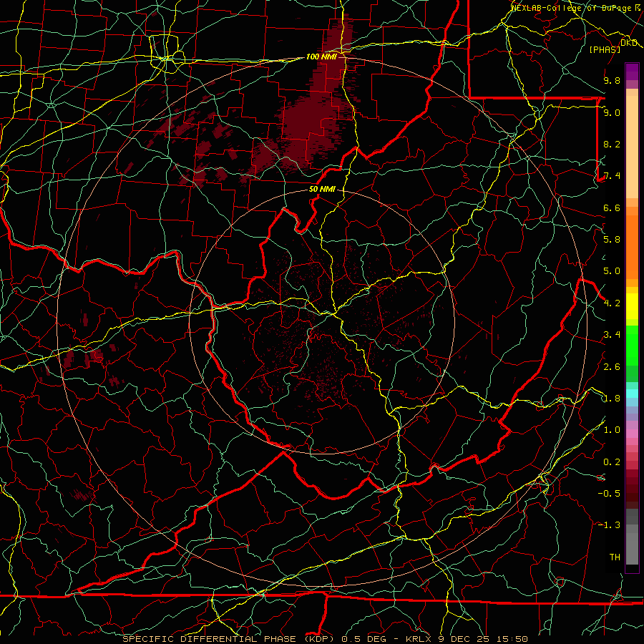Click the "9.8" legend value
The image size is (644, 644).
click(612, 80)
